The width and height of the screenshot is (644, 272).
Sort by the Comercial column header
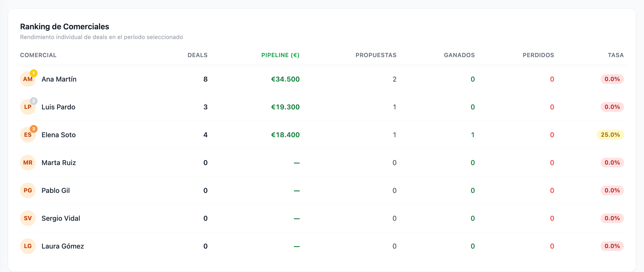pos(38,55)
